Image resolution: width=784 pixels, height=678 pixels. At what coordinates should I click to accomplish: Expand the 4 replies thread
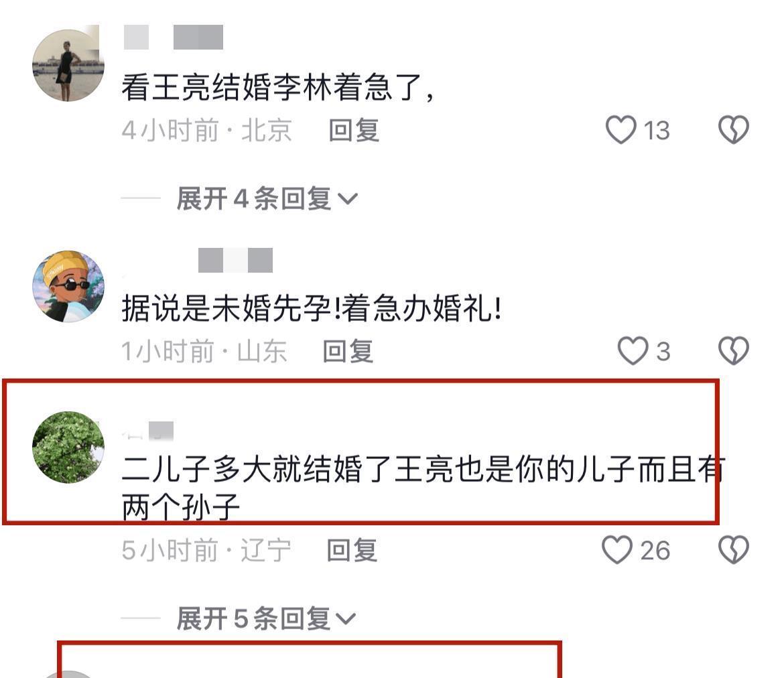[267, 198]
